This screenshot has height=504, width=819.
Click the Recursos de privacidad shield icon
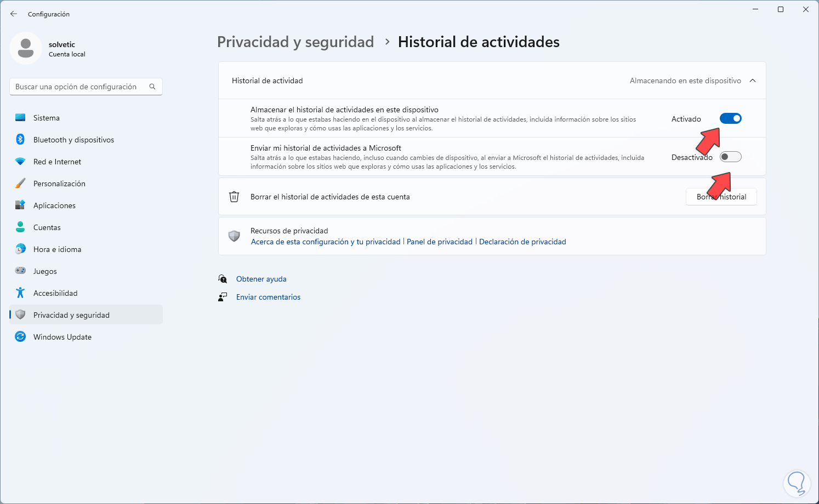coord(234,236)
